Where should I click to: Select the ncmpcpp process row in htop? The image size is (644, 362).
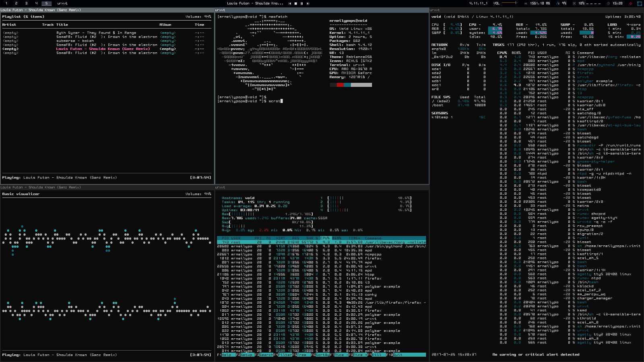pos(321,254)
